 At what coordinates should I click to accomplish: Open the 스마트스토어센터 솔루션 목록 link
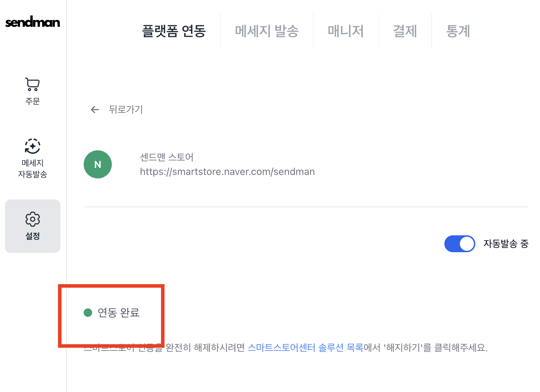306,348
